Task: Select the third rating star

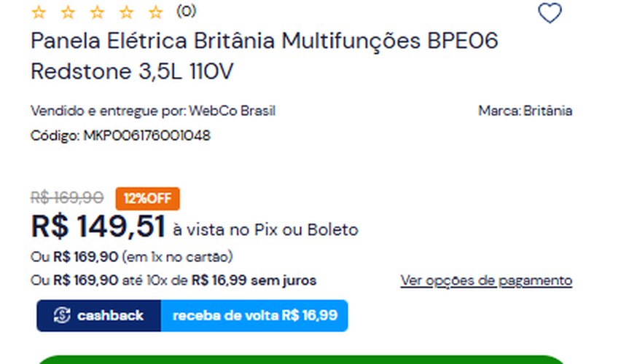Action: (x=97, y=12)
